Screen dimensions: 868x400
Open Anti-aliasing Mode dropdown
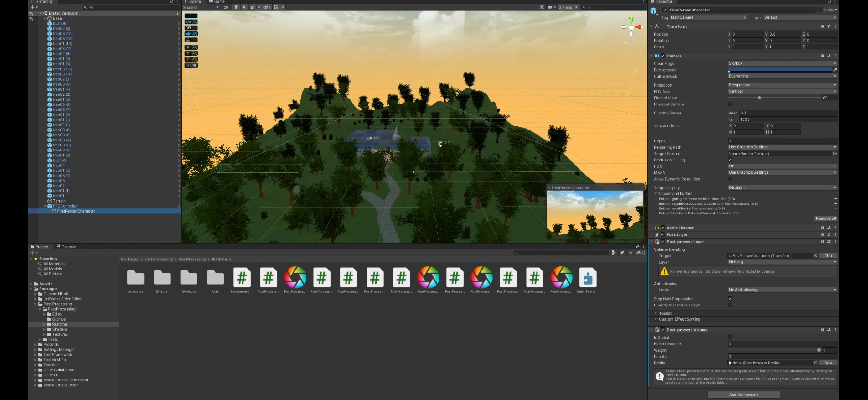point(782,290)
